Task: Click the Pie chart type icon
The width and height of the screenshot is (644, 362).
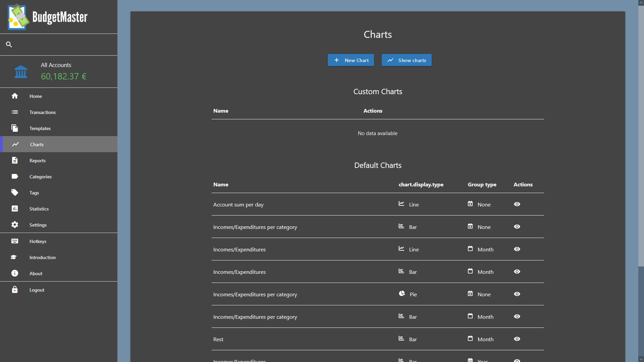Action: [x=402, y=294]
